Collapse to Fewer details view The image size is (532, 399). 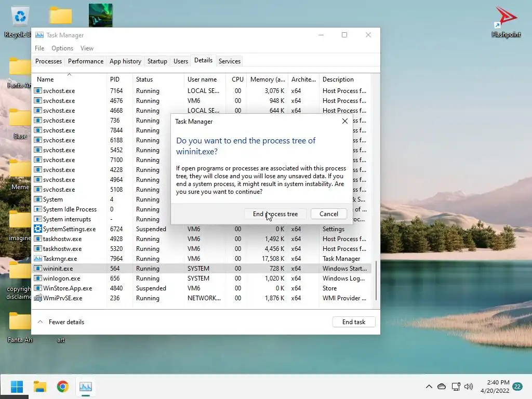pyautogui.click(x=61, y=322)
